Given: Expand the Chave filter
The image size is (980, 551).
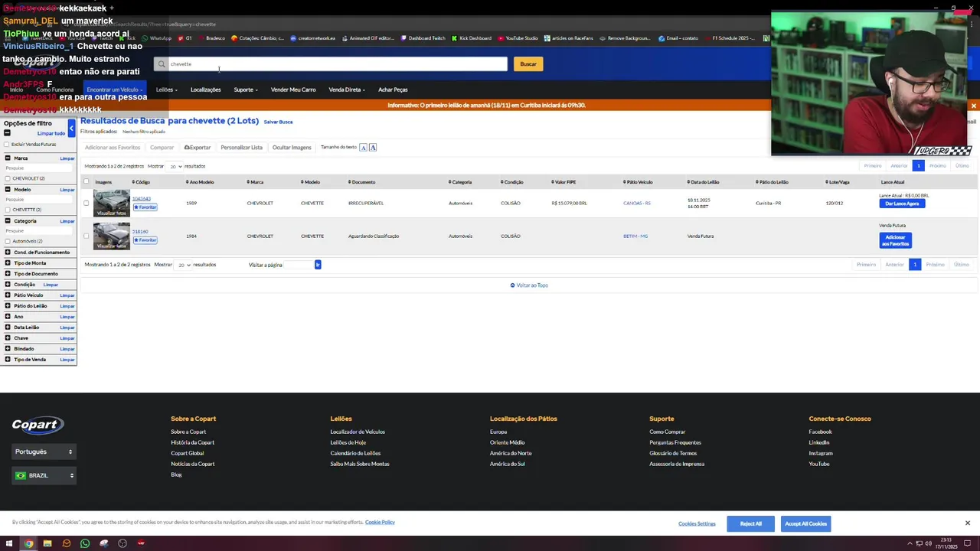Looking at the screenshot, I should pyautogui.click(x=8, y=338).
